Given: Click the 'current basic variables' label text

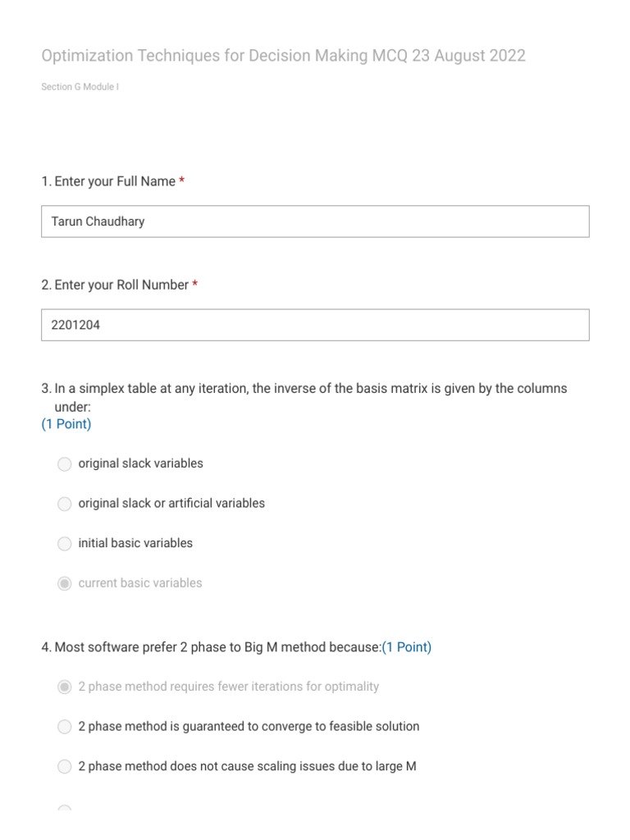Looking at the screenshot, I should click(x=140, y=583).
